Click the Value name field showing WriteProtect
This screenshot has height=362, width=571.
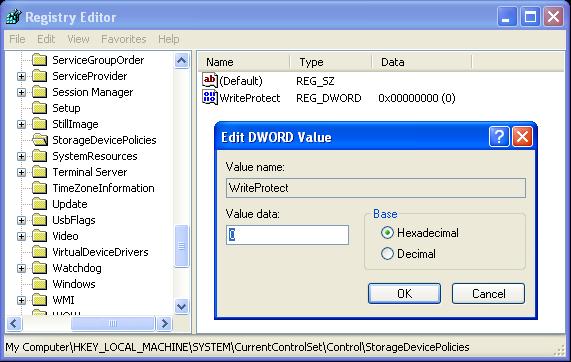pyautogui.click(x=376, y=188)
